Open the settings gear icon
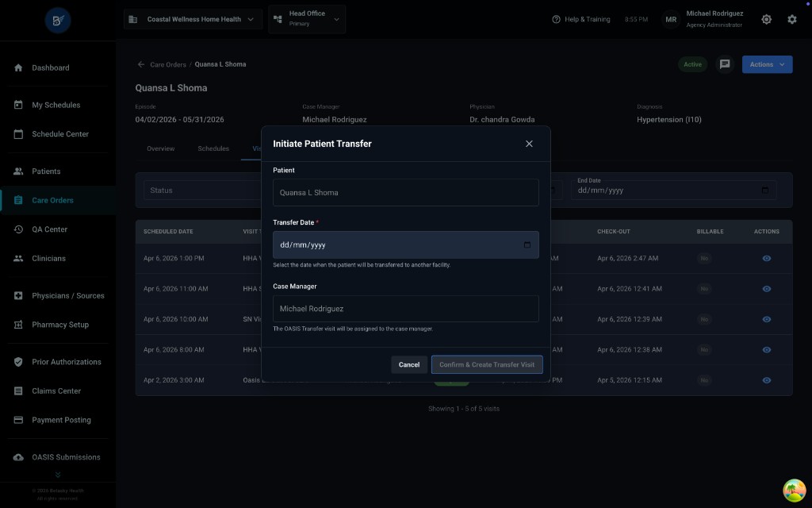 (792, 20)
